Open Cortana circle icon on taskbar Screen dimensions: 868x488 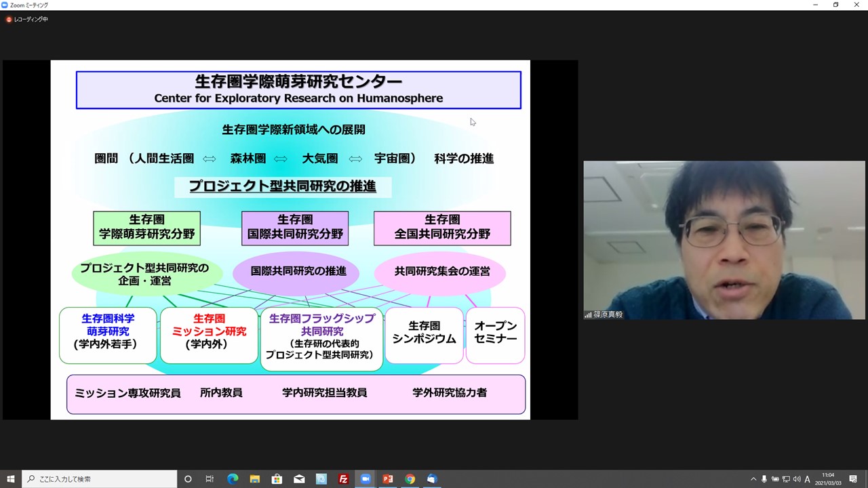188,479
